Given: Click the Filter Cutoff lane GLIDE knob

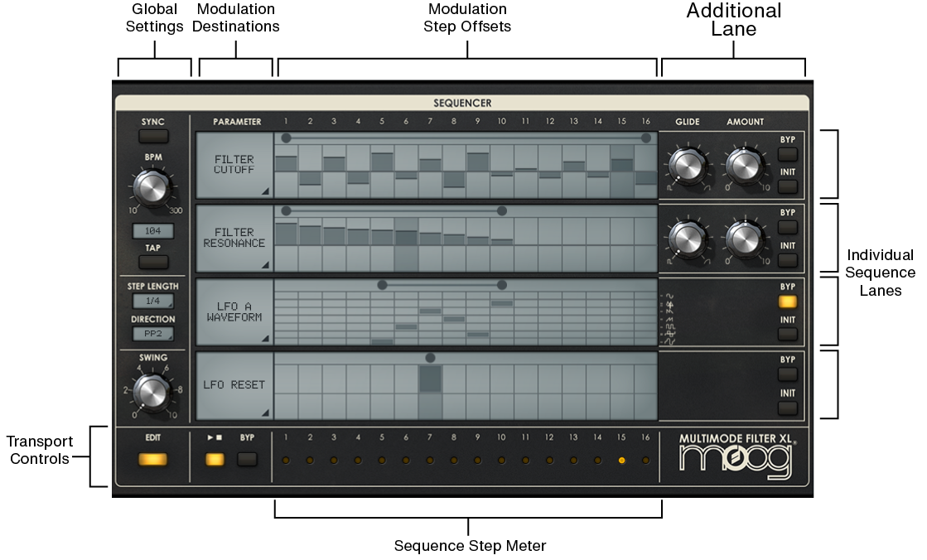Looking at the screenshot, I should click(x=688, y=165).
